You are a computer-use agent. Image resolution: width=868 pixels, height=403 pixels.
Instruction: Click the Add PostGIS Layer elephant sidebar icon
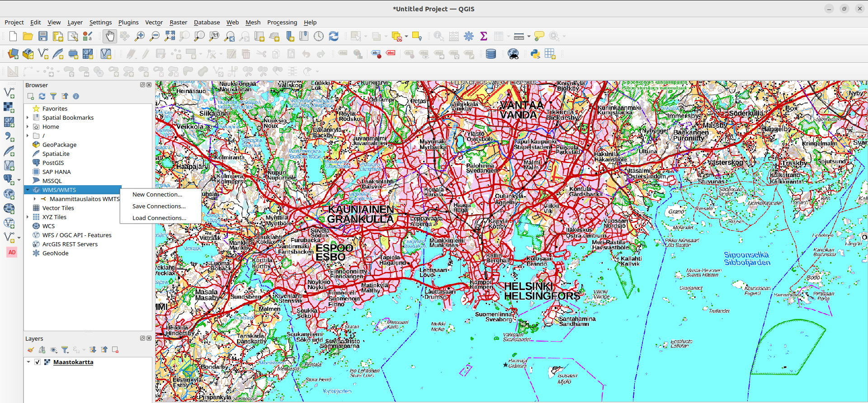8,179
